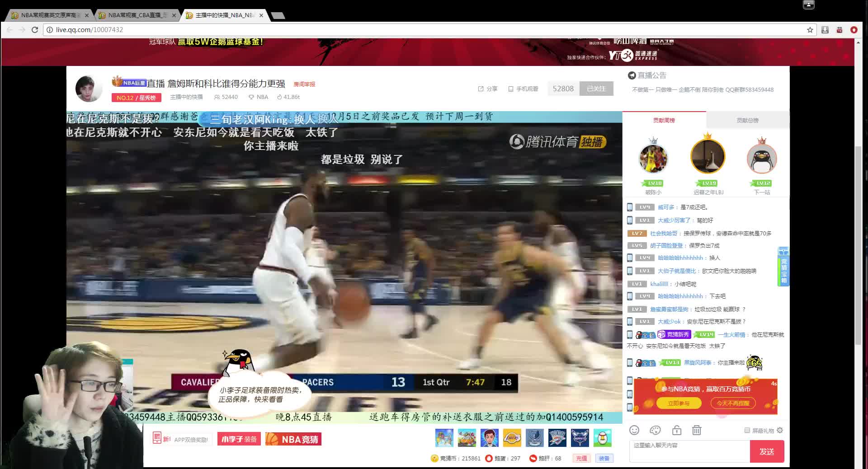View top contributor 迟暮之年LBJ avatar
Image resolution: width=868 pixels, height=469 pixels.
708,157
